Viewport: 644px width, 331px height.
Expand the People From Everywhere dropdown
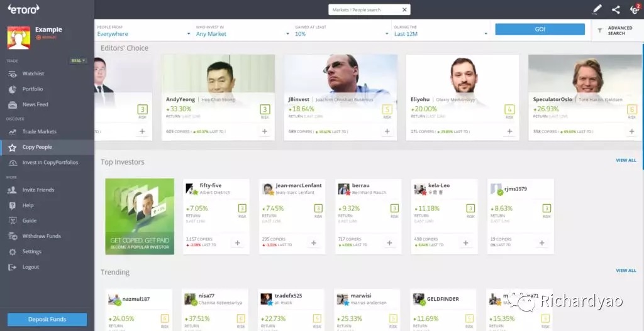pyautogui.click(x=143, y=34)
